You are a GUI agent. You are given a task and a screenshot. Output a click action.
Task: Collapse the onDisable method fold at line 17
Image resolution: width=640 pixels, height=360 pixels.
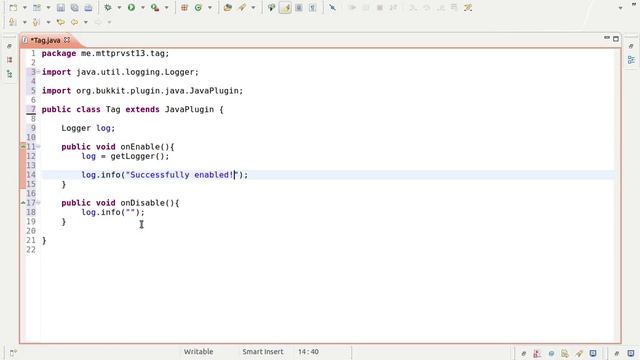click(38, 202)
